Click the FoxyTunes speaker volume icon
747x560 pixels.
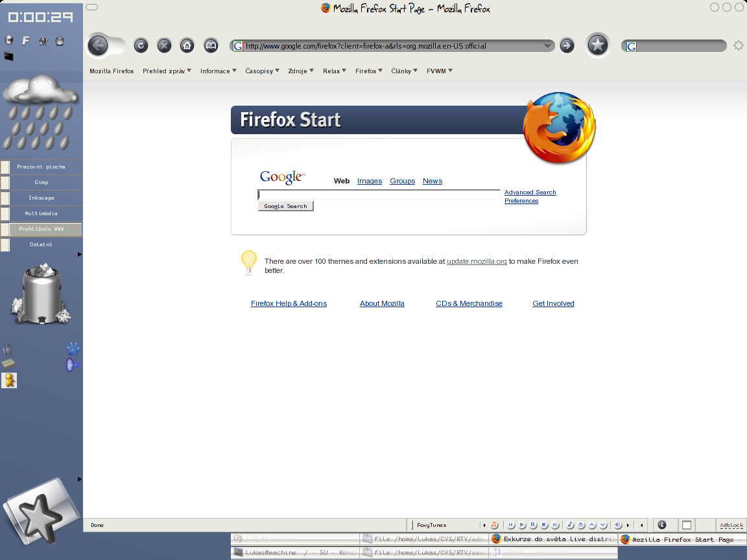click(x=618, y=525)
